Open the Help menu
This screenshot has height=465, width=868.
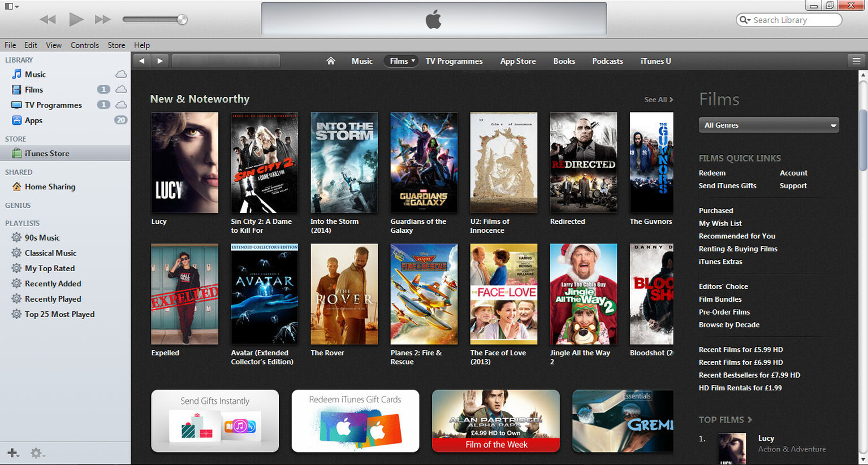click(x=142, y=45)
